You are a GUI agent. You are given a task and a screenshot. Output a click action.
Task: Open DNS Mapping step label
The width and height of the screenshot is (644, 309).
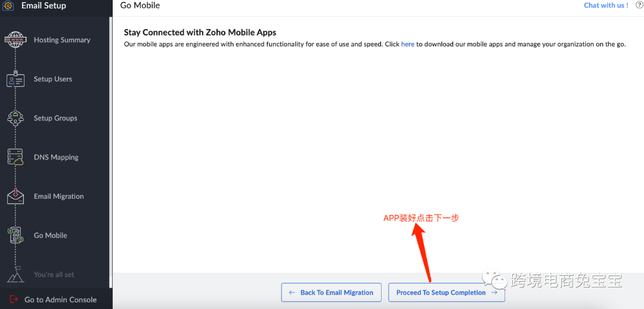pyautogui.click(x=56, y=157)
